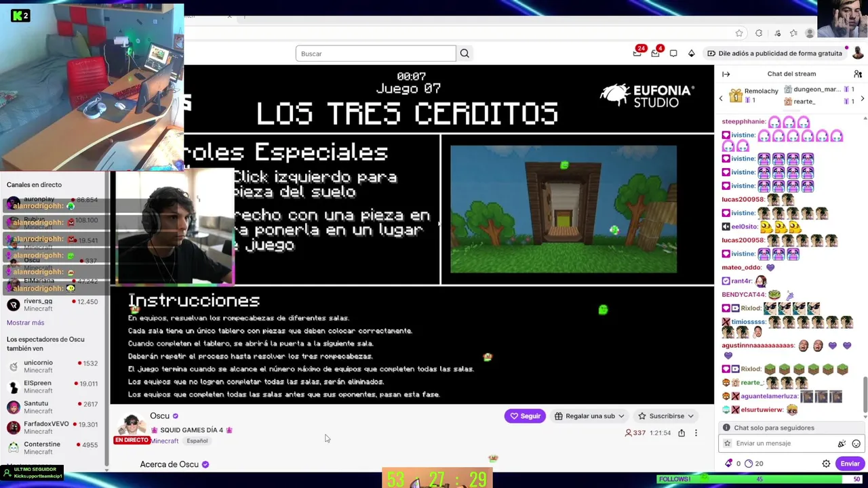Image resolution: width=868 pixels, height=488 pixels.
Task: Open the chat bubble icon in Kick header
Action: (673, 54)
